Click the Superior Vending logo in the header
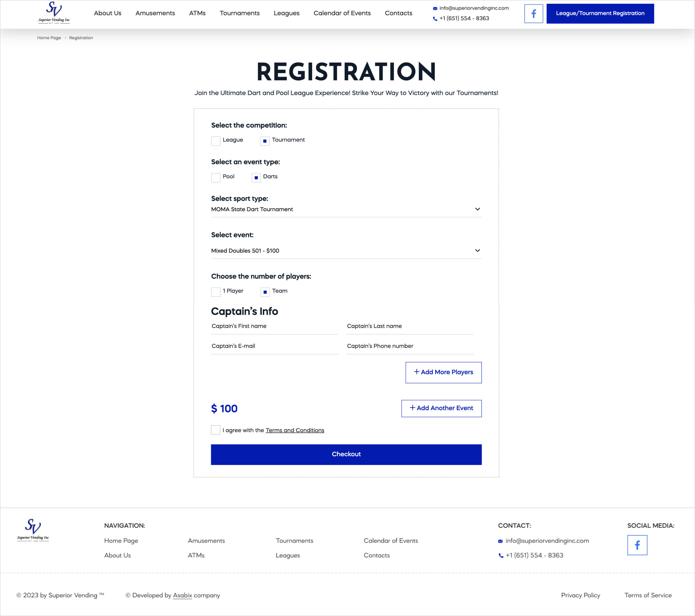 [54, 13]
